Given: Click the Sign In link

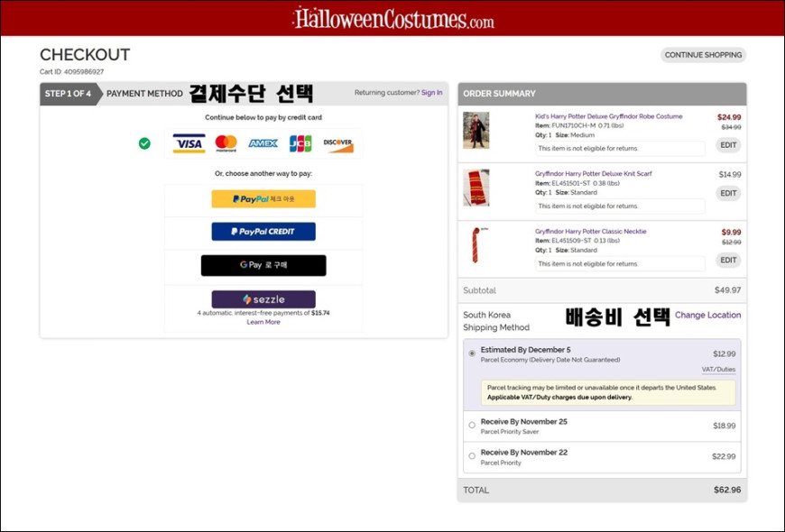Looking at the screenshot, I should [x=431, y=93].
